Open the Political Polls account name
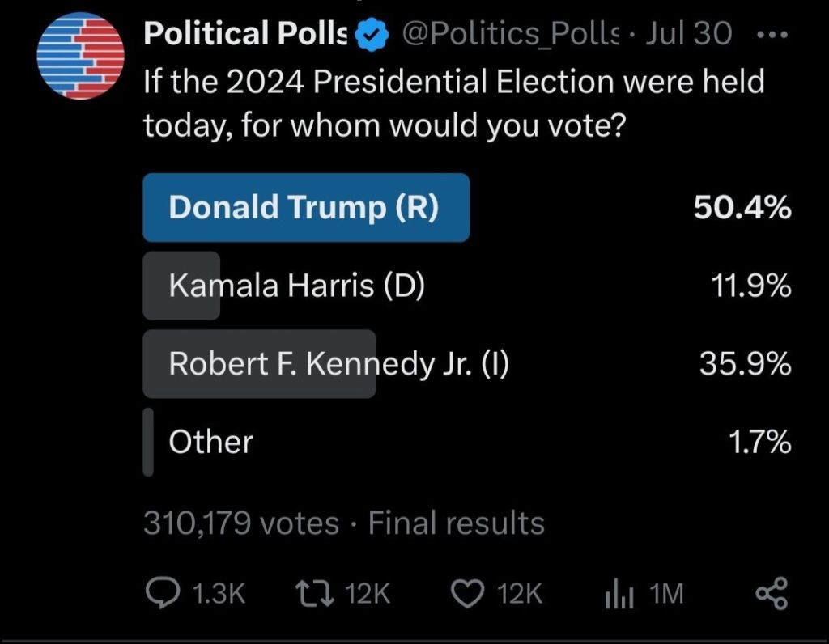The width and height of the screenshot is (829, 644). pos(245,34)
